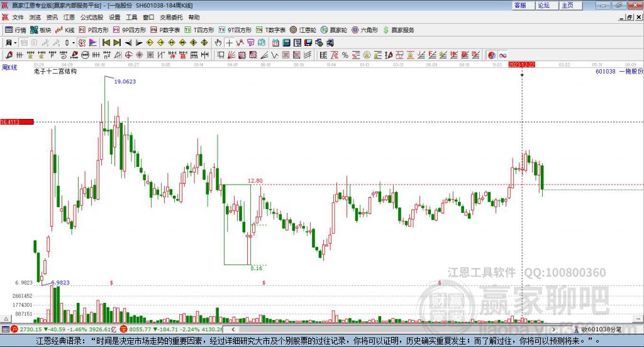The image size is (644, 347).
Task: Click black left arrow step-back icon
Action: pos(128,43)
